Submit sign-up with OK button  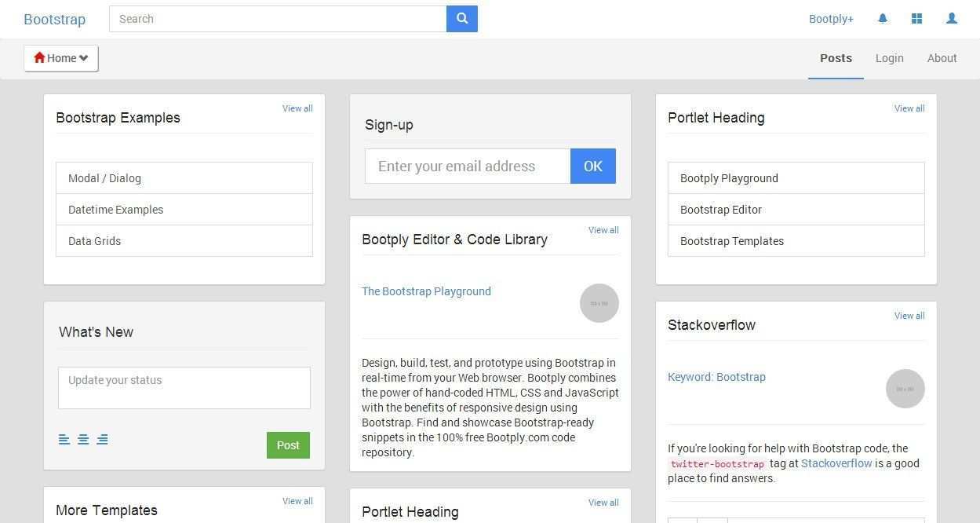point(593,166)
